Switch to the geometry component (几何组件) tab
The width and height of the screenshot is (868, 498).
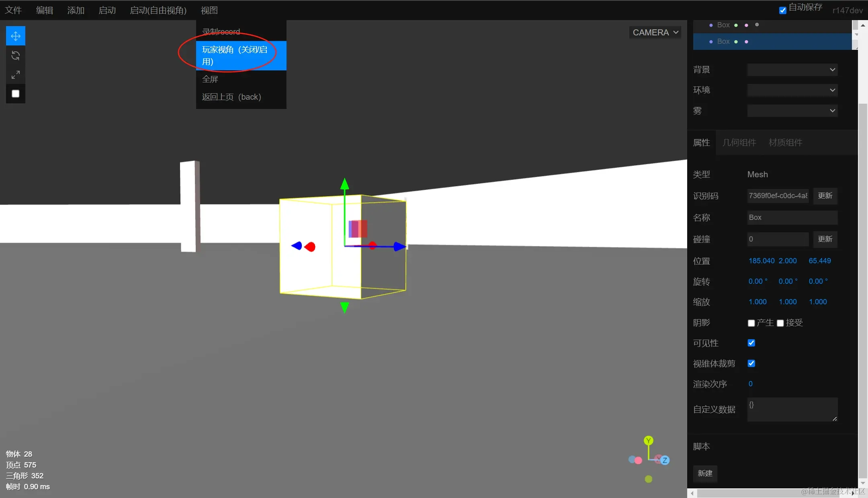(x=739, y=143)
